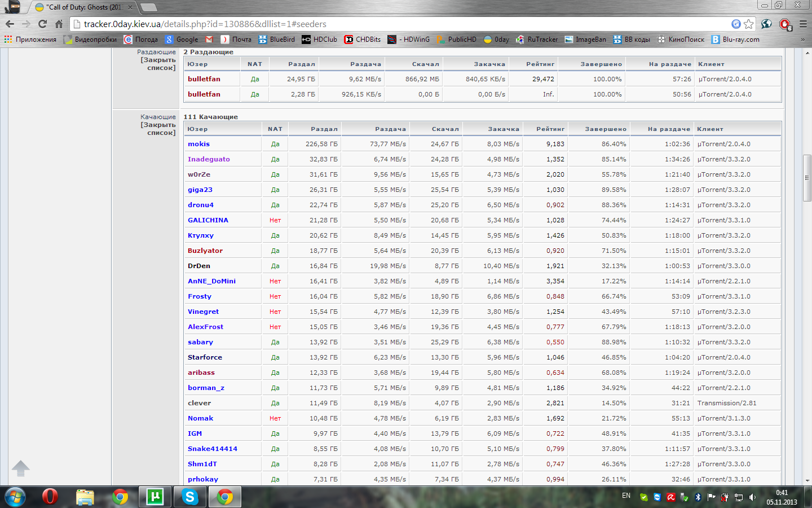Image resolution: width=812 pixels, height=508 pixels.
Task: Open µTorrent from the taskbar
Action: [155, 497]
